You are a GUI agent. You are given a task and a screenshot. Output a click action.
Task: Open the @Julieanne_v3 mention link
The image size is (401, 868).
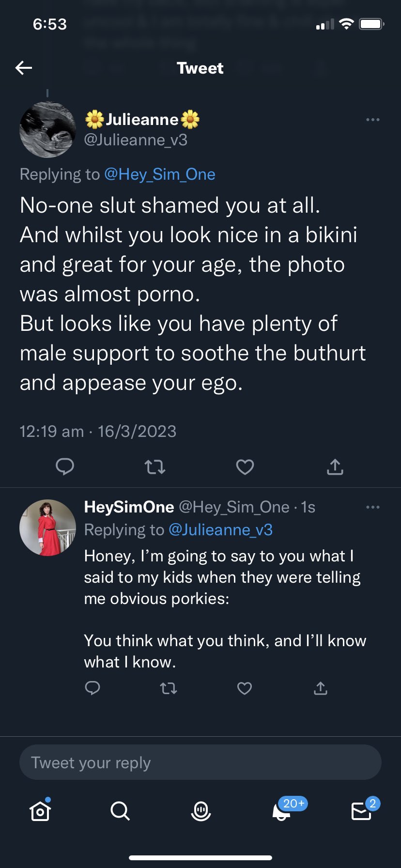point(220,530)
